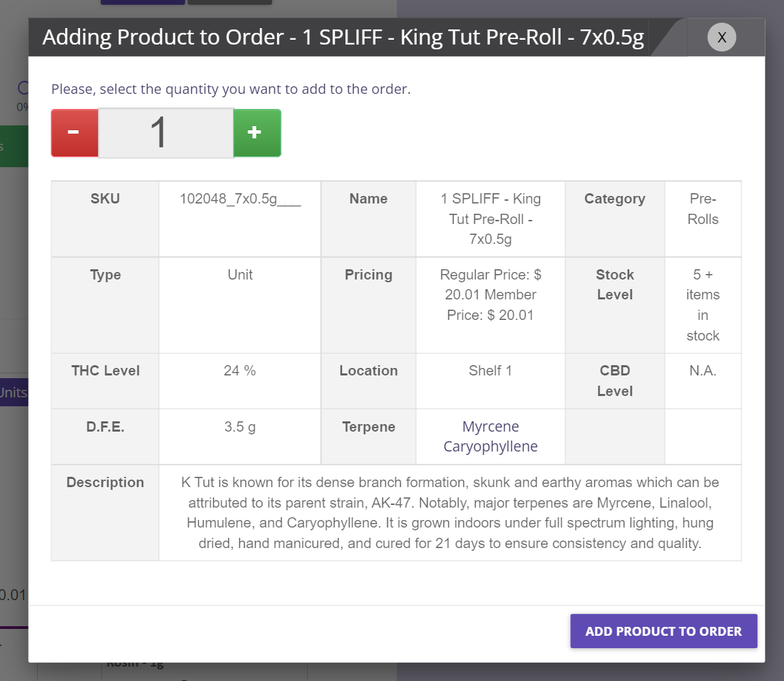Click the 24 % THC Level value
The image size is (784, 681).
(240, 371)
